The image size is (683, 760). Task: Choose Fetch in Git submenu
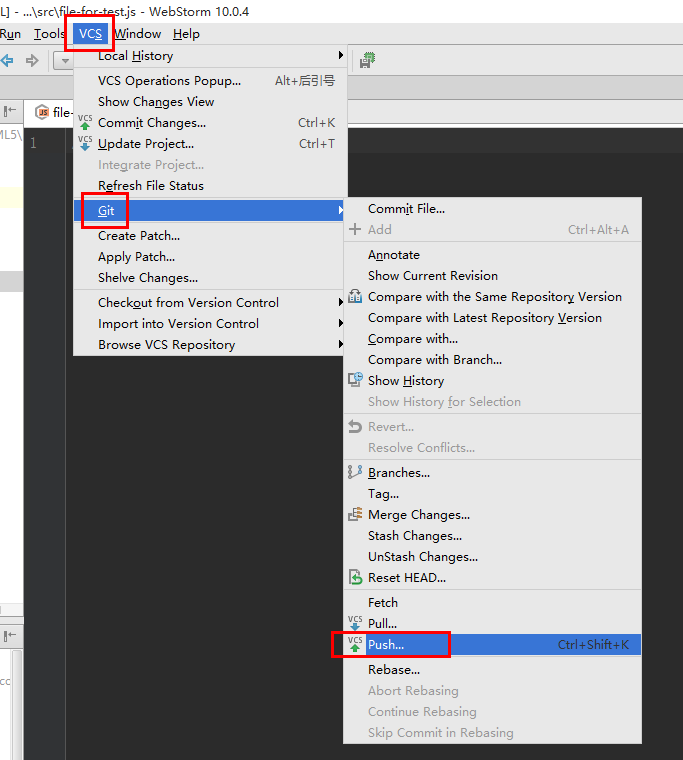tap(492, 602)
